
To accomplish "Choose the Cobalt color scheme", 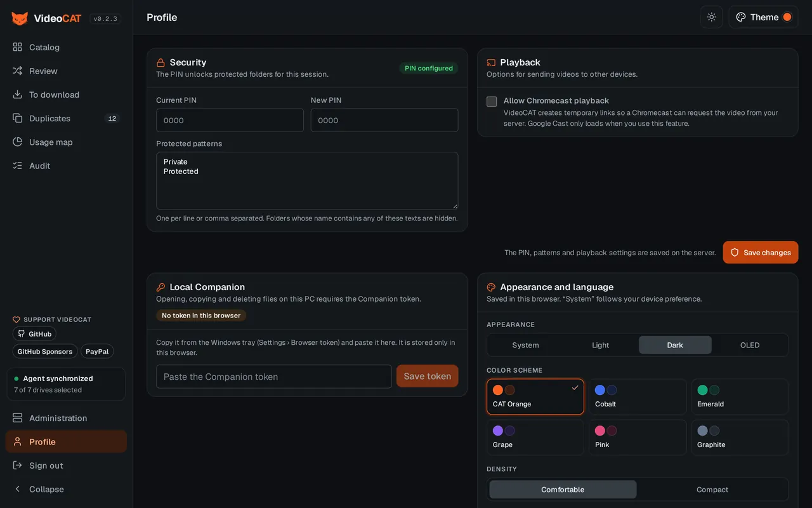I will tap(638, 397).
